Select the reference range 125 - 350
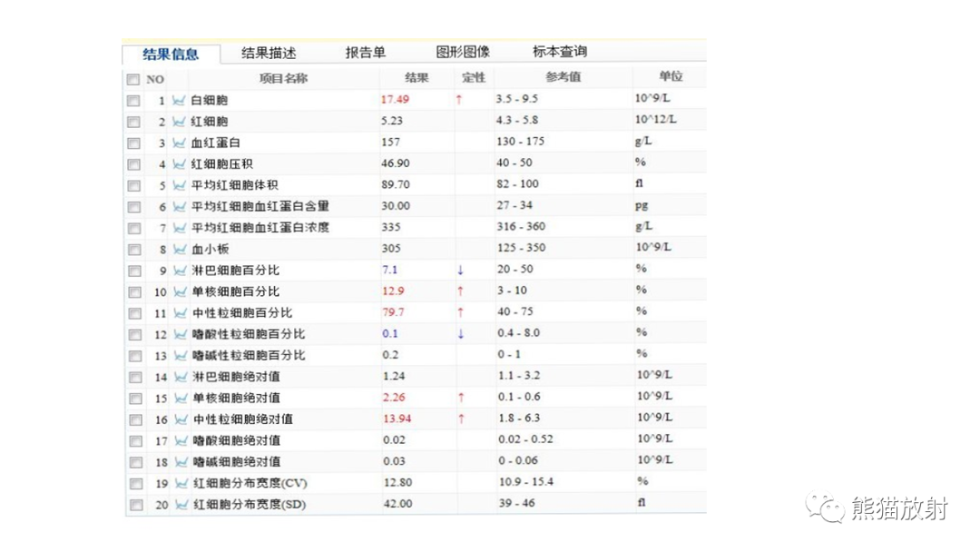The width and height of the screenshot is (980, 552). [521, 248]
